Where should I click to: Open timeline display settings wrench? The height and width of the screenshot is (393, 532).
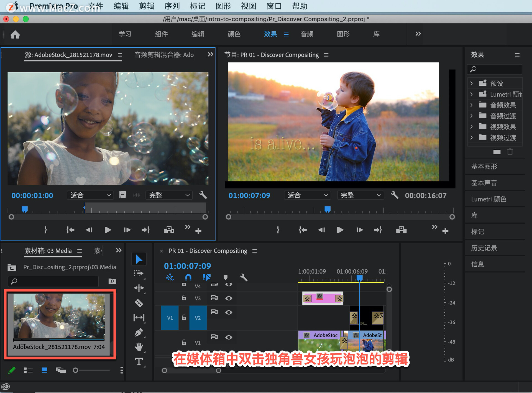click(x=244, y=277)
